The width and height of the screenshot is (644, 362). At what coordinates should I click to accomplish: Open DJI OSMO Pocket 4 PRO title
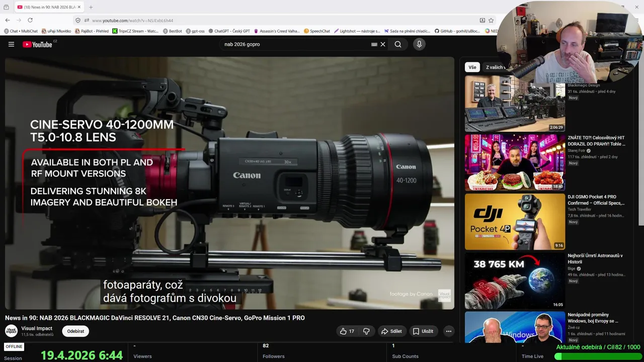(x=596, y=200)
